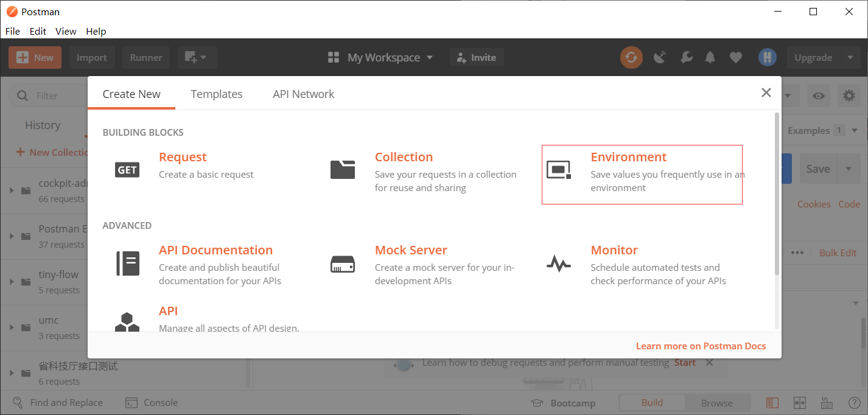Switch to two-pane view icon
The image size is (868, 415).
(x=800, y=403)
